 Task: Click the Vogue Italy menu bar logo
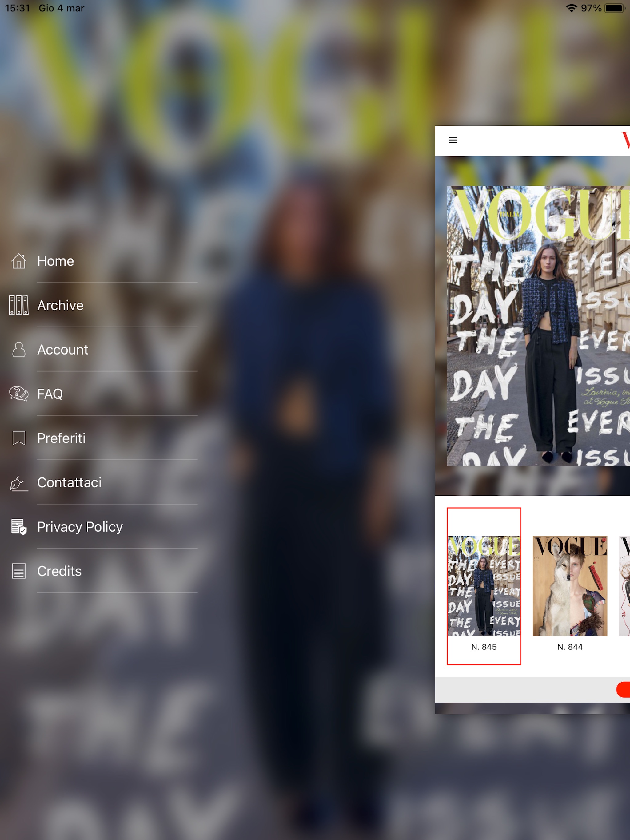(x=624, y=140)
